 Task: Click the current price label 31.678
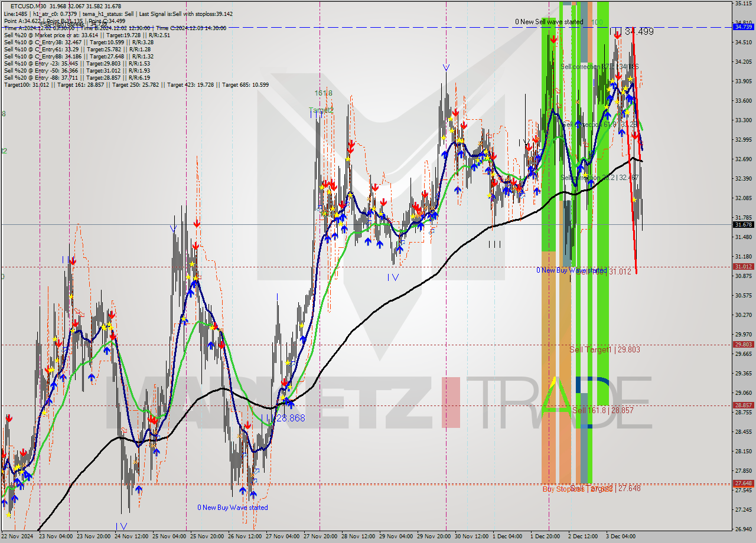(743, 224)
